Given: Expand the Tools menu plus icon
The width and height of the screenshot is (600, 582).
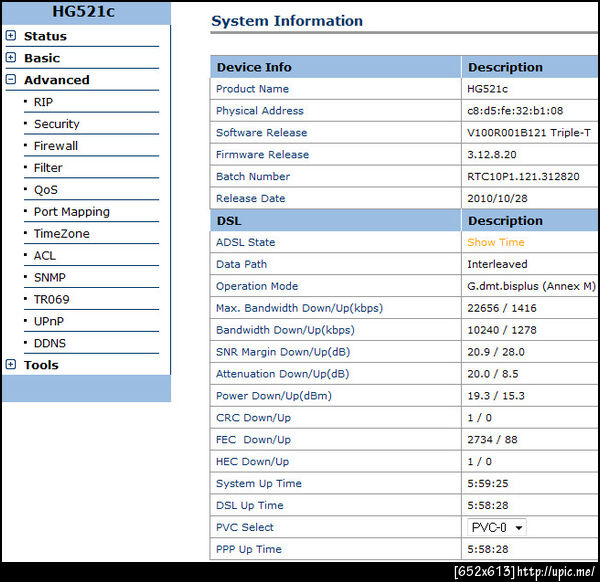Looking at the screenshot, I should pyautogui.click(x=11, y=365).
